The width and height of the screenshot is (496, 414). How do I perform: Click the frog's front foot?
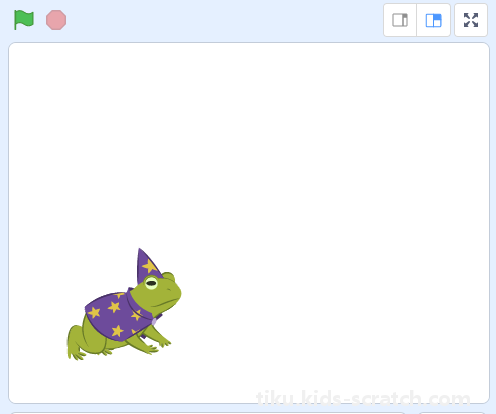point(164,342)
